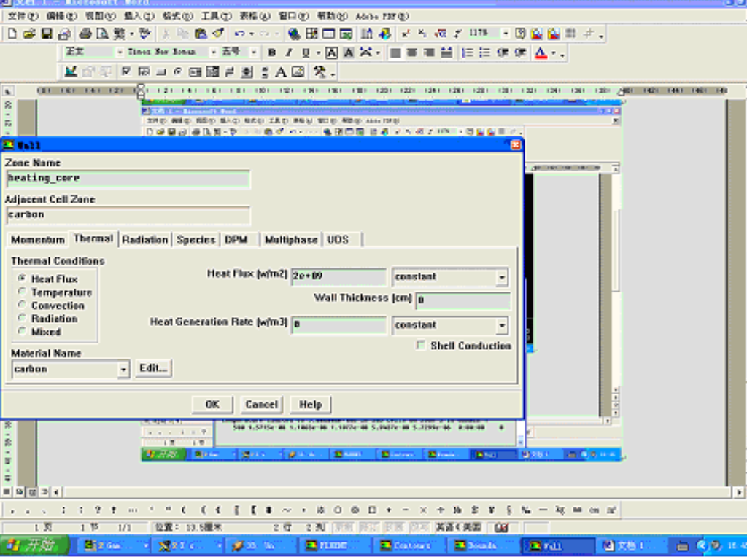Expand the Material Name carbon dropdown

click(x=123, y=369)
